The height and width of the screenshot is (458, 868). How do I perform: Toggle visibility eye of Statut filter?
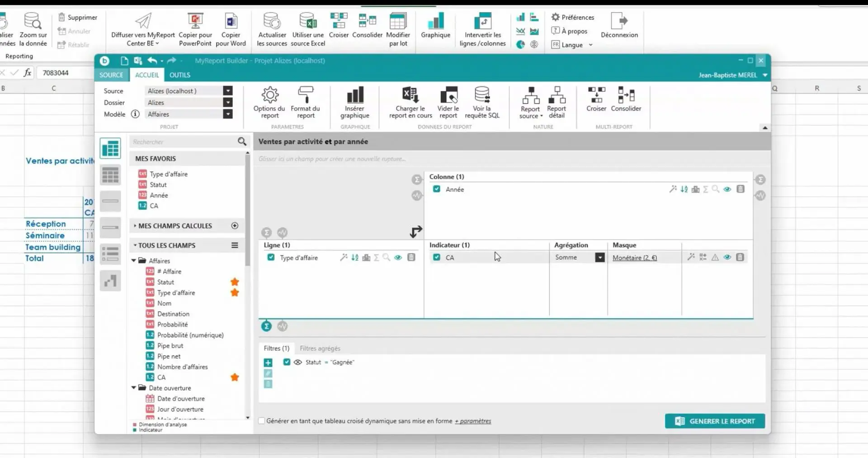298,362
